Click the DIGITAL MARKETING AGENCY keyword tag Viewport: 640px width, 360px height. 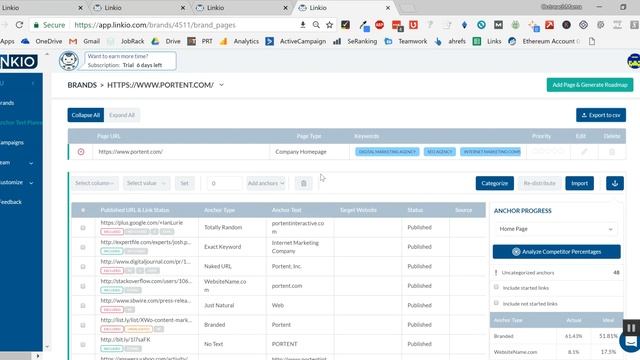click(x=387, y=152)
